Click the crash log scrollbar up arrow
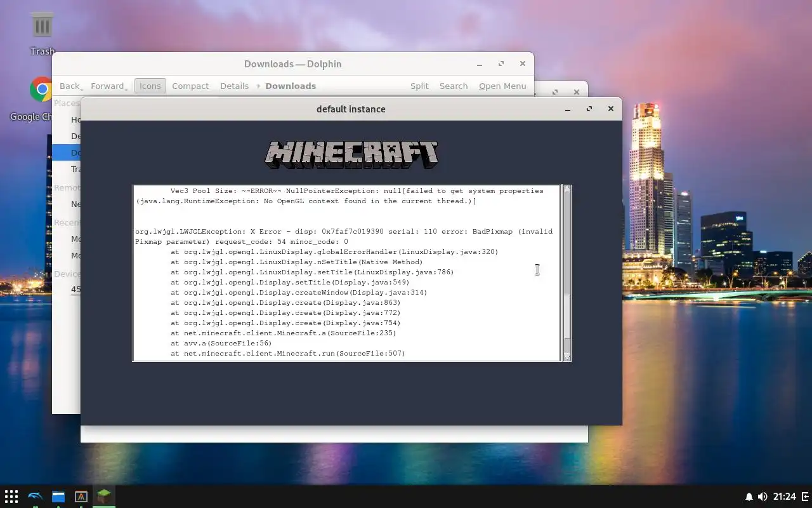The width and height of the screenshot is (812, 508). 567,189
